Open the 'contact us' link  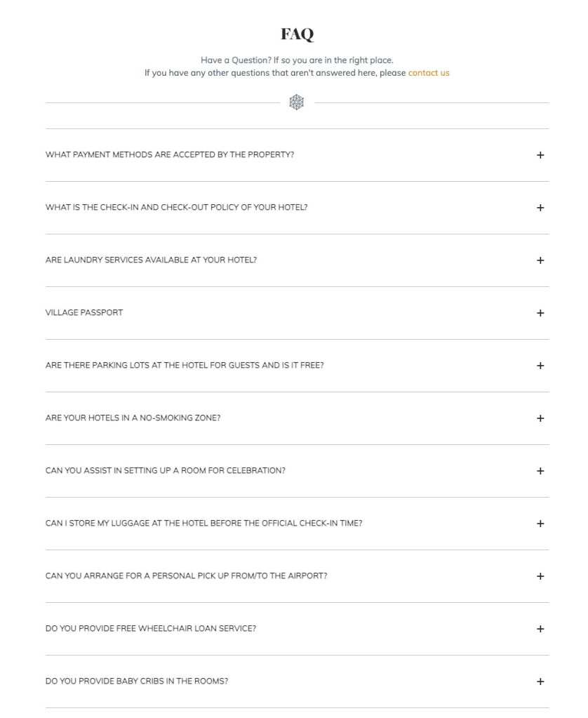(429, 73)
